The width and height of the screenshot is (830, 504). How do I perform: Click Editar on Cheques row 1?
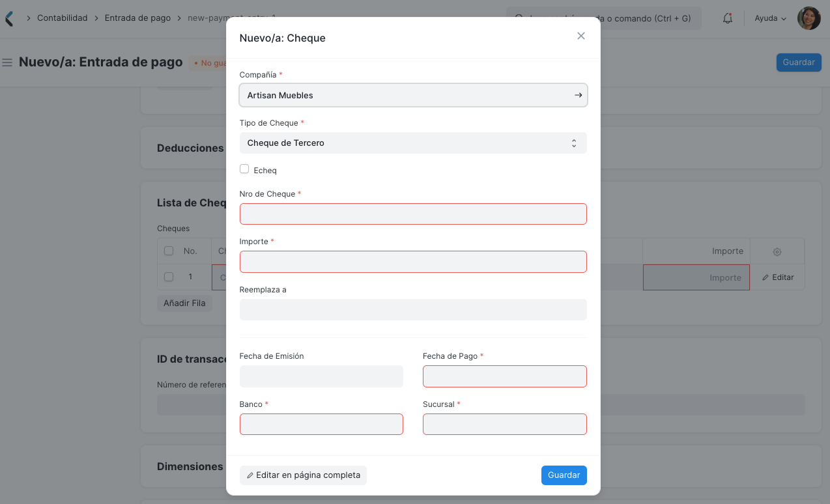click(778, 277)
